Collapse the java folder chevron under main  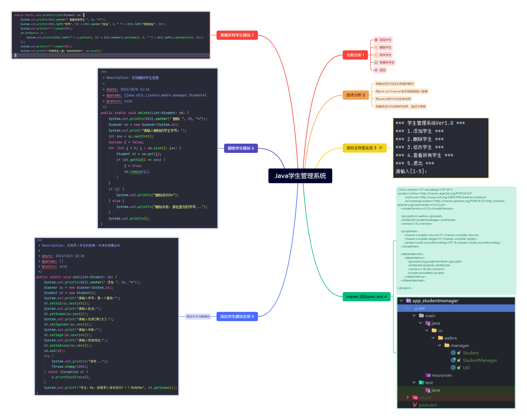420,323
